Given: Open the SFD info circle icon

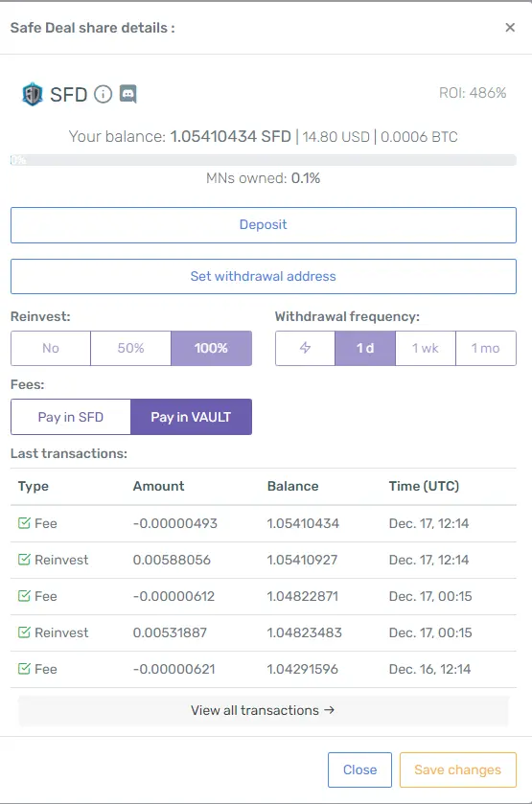Looking at the screenshot, I should click(x=104, y=94).
